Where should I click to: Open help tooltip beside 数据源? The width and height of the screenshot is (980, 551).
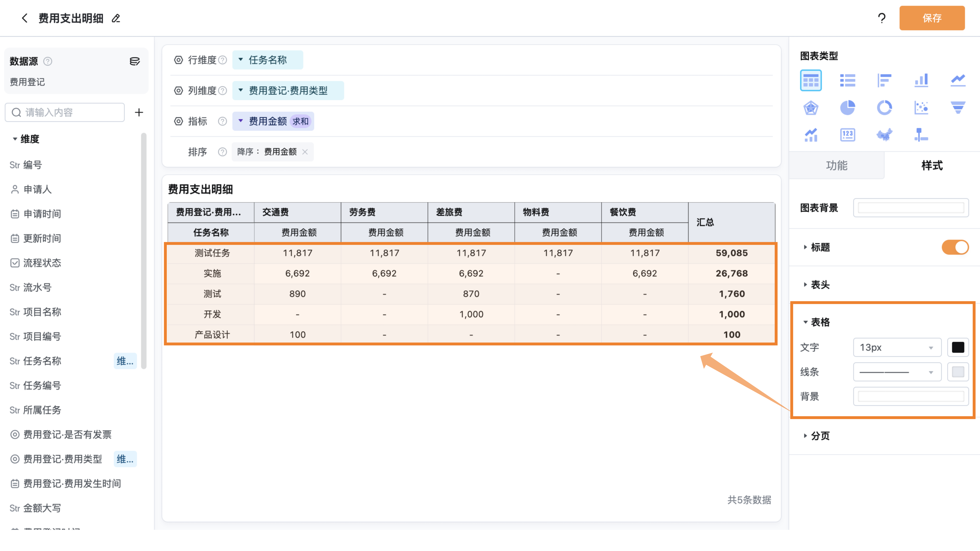point(48,61)
